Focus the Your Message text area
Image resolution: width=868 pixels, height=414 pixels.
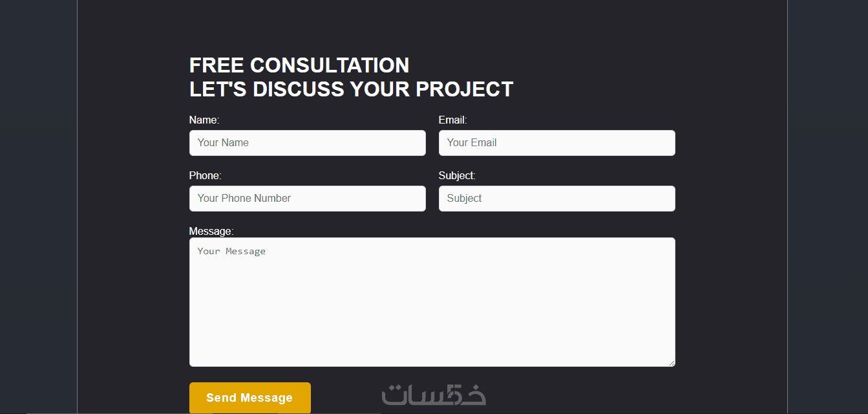click(432, 302)
